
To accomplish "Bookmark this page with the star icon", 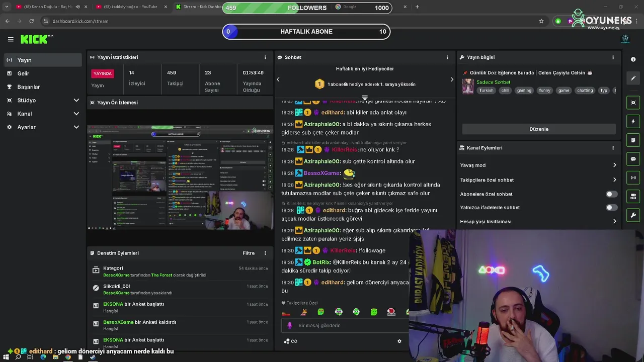I will tap(541, 21).
